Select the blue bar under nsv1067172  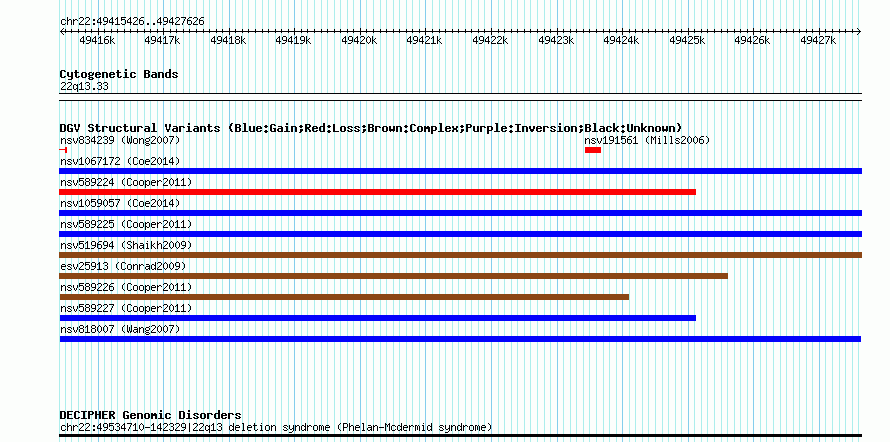click(460, 171)
